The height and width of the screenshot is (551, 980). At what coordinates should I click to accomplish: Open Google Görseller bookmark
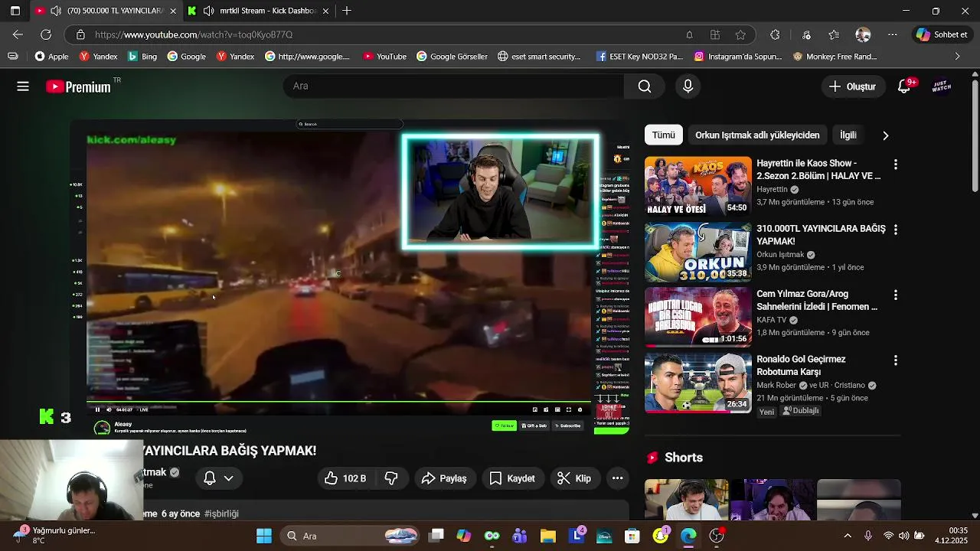click(452, 56)
